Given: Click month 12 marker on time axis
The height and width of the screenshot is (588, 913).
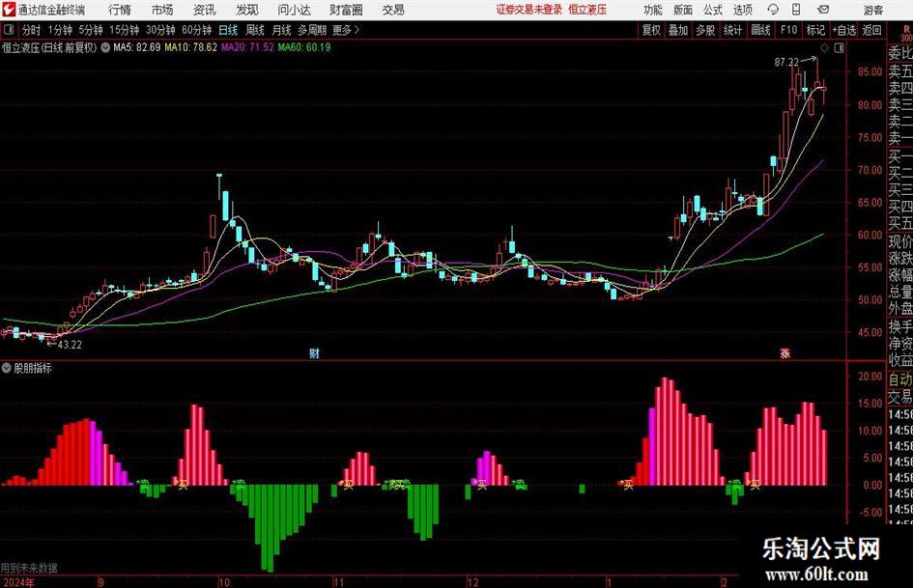Looking at the screenshot, I should coord(473,582).
